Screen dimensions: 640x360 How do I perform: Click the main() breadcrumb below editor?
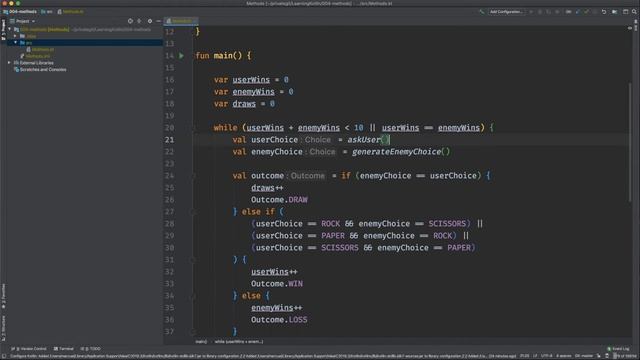click(x=201, y=342)
